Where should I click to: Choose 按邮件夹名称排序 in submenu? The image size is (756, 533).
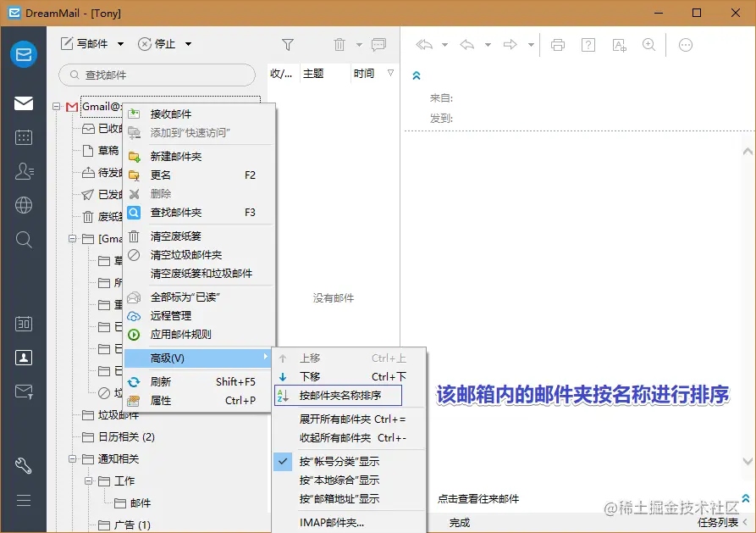click(x=338, y=396)
